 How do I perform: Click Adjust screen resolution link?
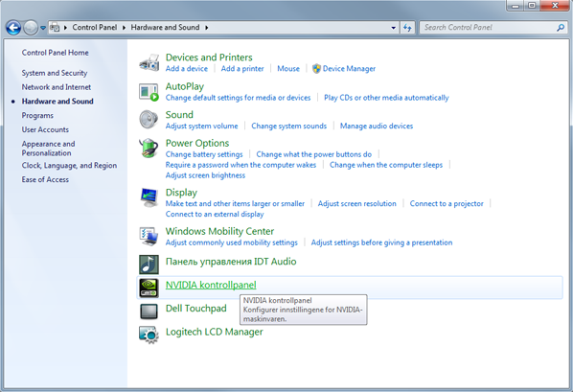pyautogui.click(x=357, y=204)
